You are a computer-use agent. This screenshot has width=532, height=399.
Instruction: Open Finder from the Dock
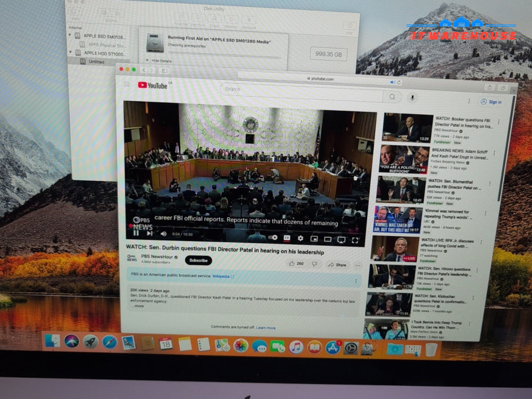[x=52, y=341]
